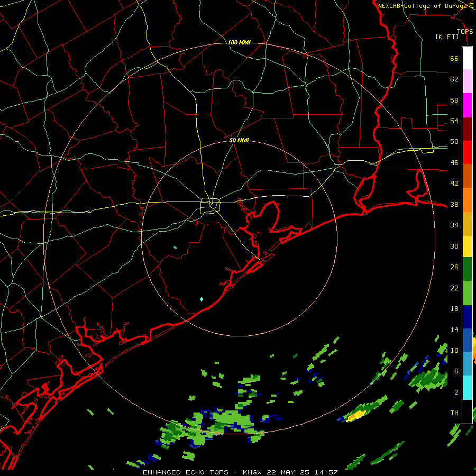Click the legend value 30
The height and width of the screenshot is (476, 476).
click(454, 246)
